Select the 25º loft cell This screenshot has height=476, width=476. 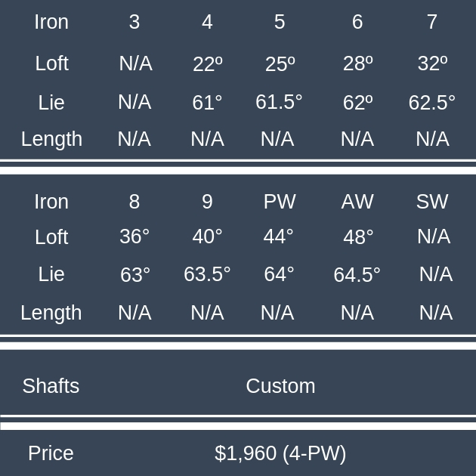tap(280, 64)
